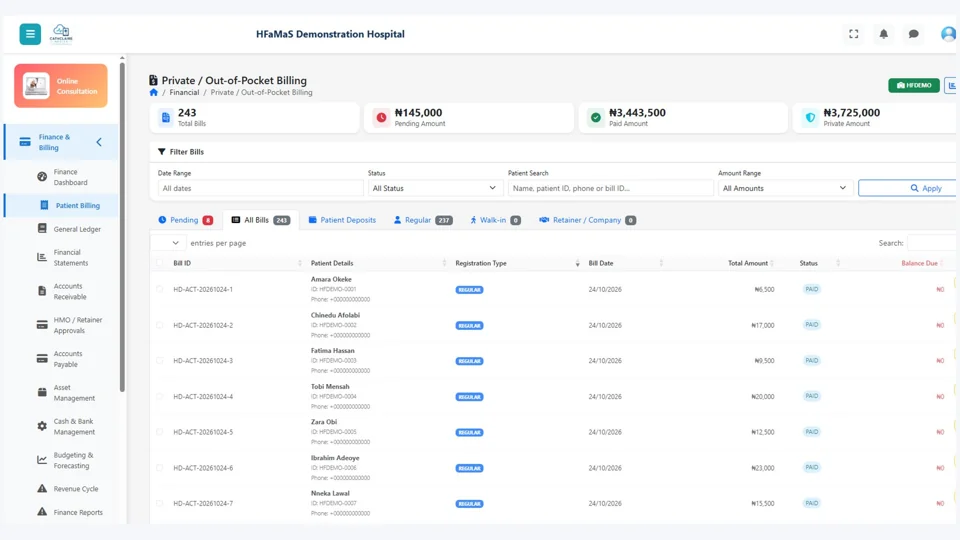Screen dimensions: 960x540
Task: Open the Online Consultation banner
Action: click(61, 86)
